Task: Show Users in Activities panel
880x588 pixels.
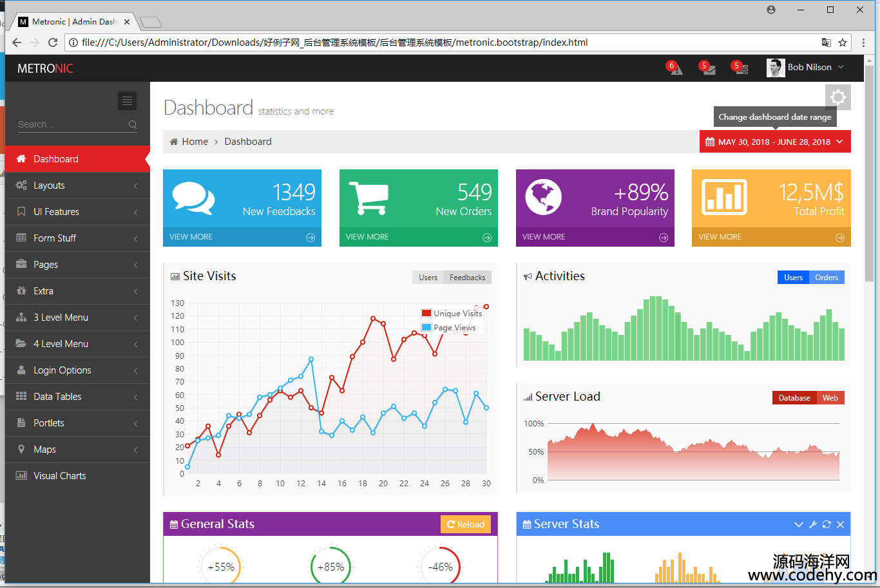Action: 793,278
